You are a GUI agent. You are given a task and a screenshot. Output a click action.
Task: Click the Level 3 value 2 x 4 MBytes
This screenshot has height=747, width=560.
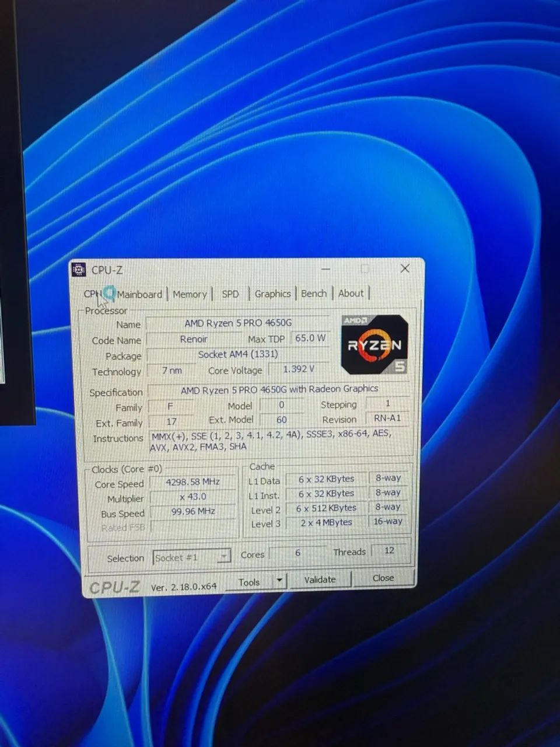tap(326, 523)
